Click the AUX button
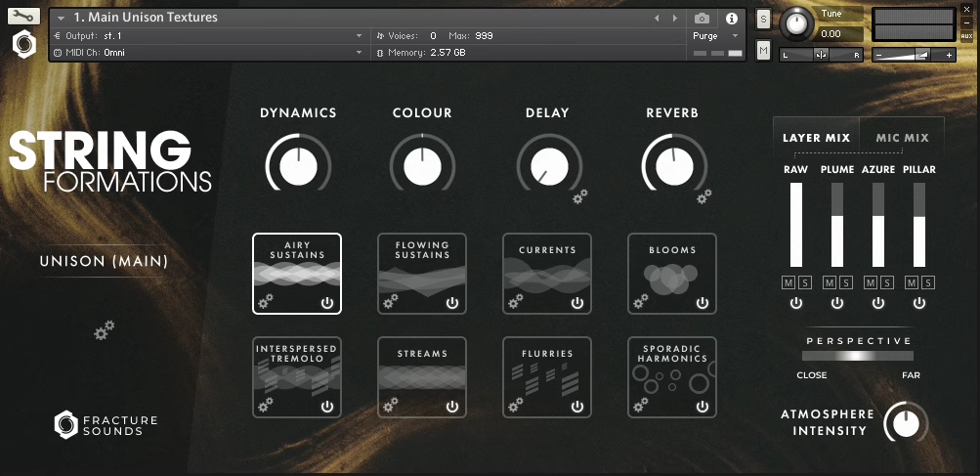The image size is (980, 476). coord(967,37)
